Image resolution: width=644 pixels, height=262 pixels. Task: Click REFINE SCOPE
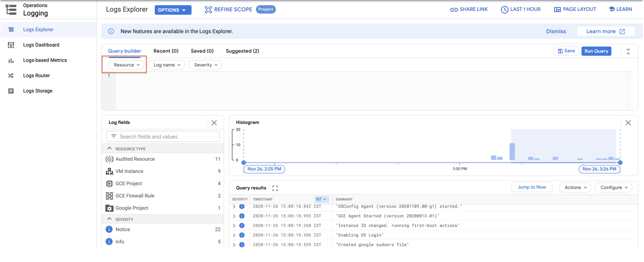228,9
